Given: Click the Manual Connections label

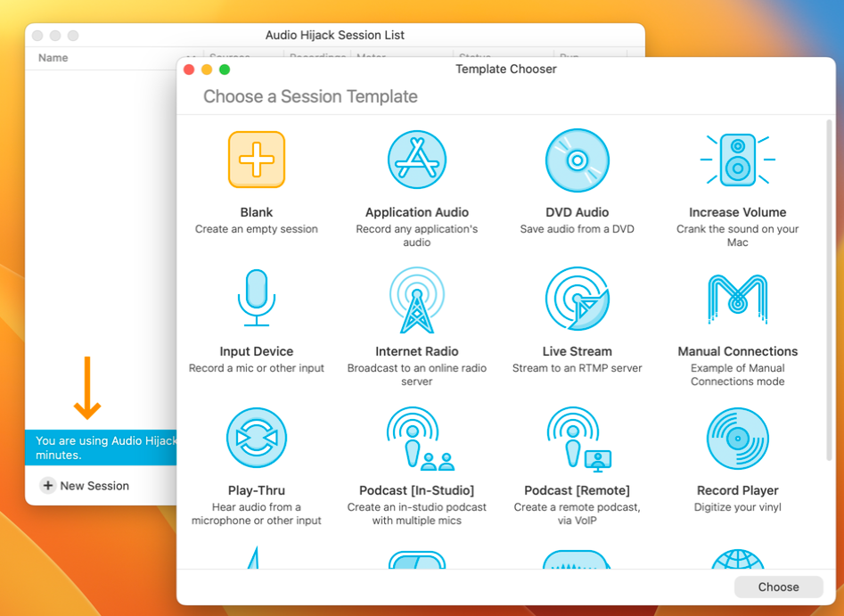Looking at the screenshot, I should coord(737,351).
